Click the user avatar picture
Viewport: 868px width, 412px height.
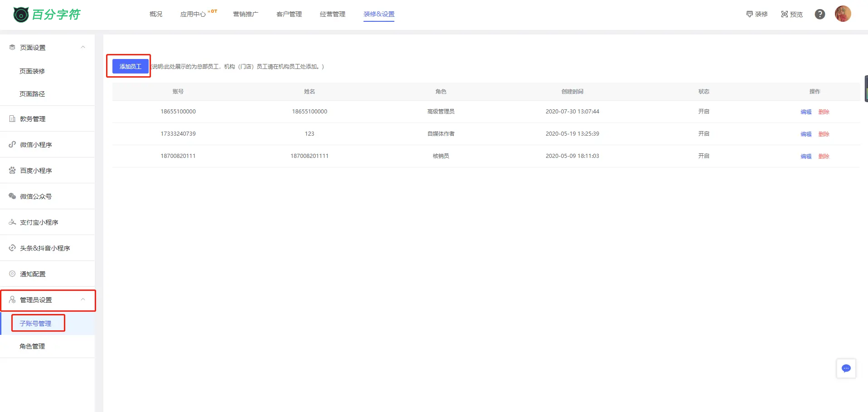pyautogui.click(x=843, y=14)
